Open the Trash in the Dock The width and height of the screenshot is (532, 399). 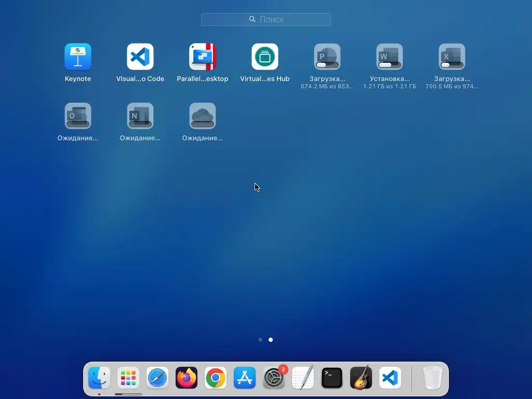click(433, 378)
